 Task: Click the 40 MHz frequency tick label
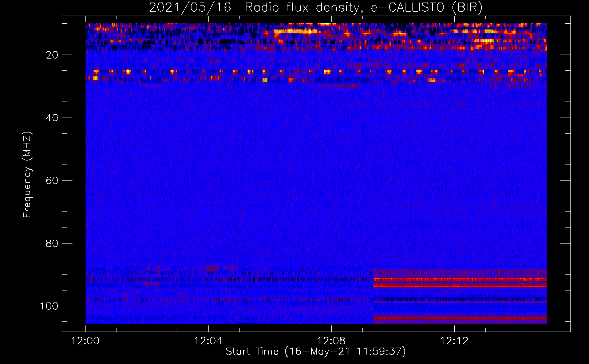click(x=52, y=118)
